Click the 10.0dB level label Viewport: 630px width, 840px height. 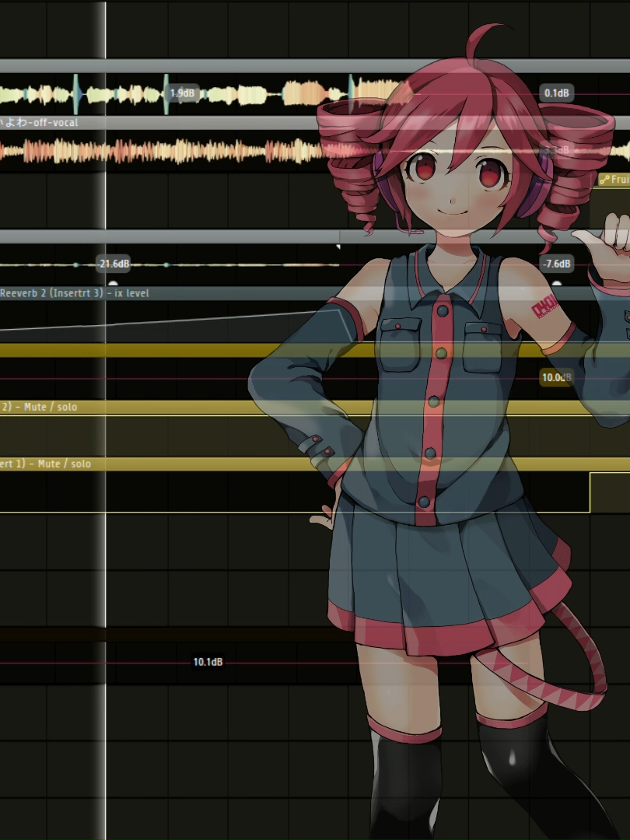point(556,377)
